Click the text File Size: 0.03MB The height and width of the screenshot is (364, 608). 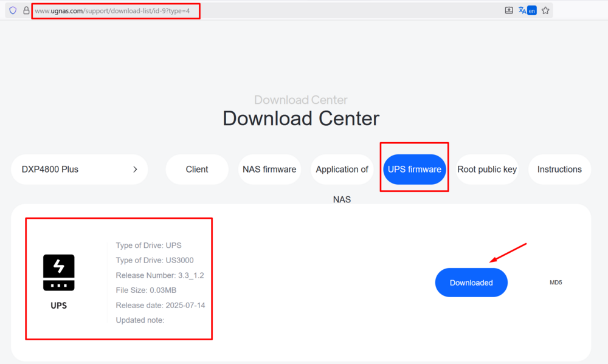(x=146, y=290)
